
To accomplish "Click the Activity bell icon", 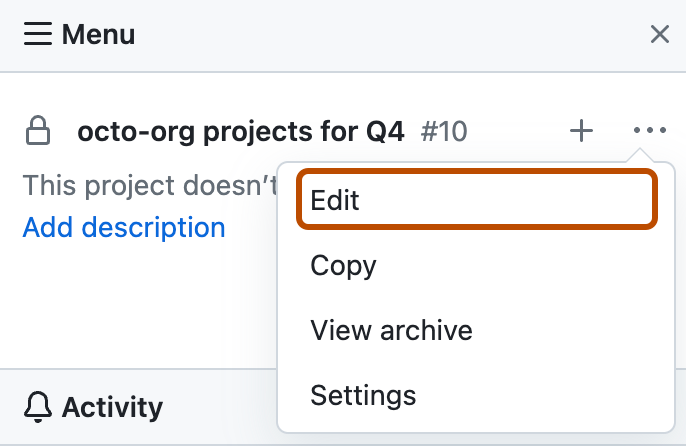I will pos(38,407).
